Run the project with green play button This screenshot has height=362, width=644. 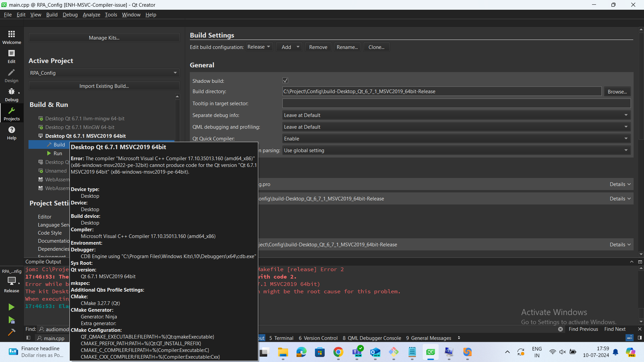click(11, 307)
